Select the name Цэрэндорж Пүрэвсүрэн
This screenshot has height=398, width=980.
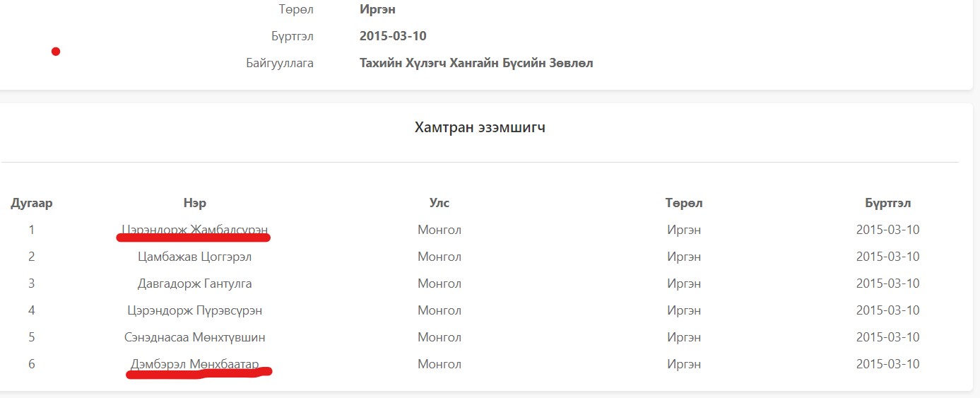[x=195, y=310]
